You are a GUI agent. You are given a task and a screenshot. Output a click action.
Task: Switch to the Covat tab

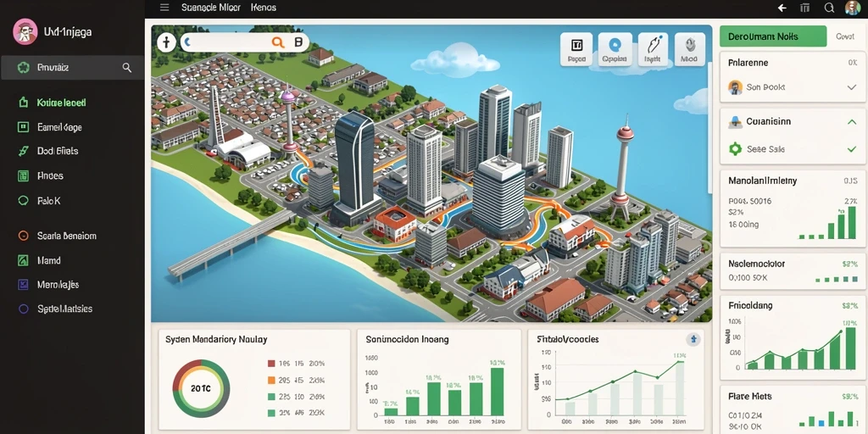pyautogui.click(x=845, y=36)
